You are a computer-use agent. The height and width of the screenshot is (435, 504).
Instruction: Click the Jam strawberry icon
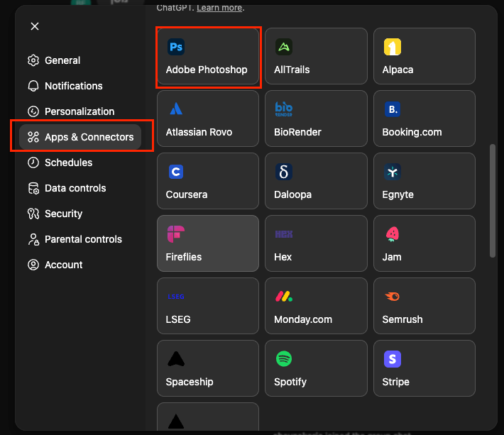[392, 234]
